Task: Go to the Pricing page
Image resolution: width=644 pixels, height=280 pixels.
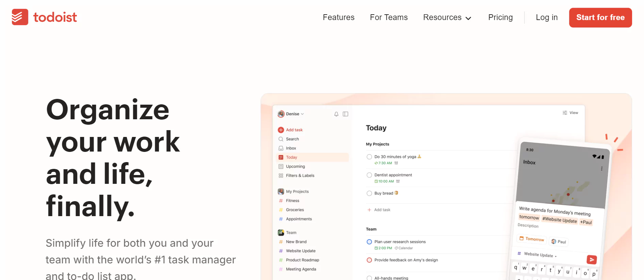Action: 500,17
